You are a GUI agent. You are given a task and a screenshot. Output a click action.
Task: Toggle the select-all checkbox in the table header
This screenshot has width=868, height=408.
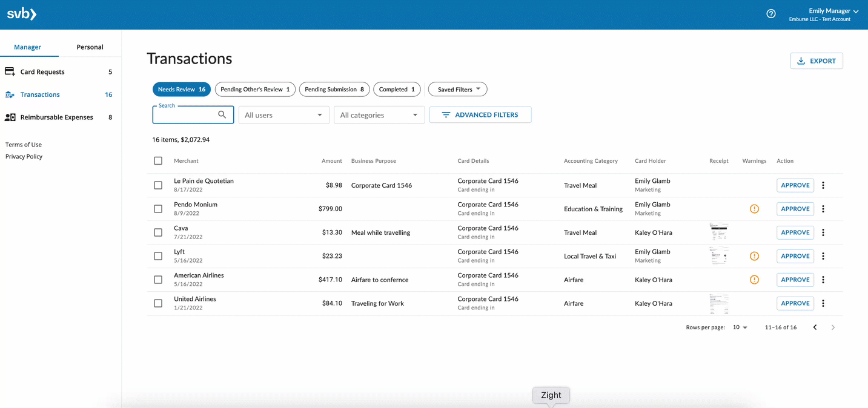158,161
